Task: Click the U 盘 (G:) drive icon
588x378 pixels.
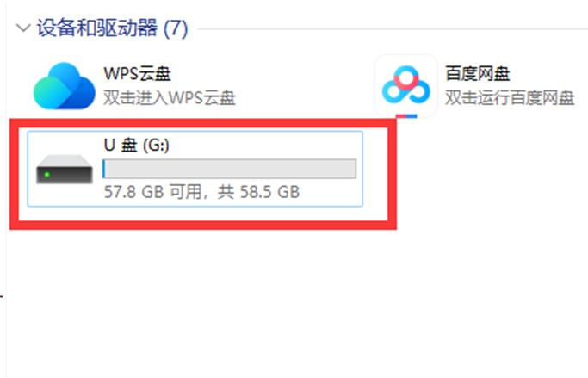Action: coord(64,170)
